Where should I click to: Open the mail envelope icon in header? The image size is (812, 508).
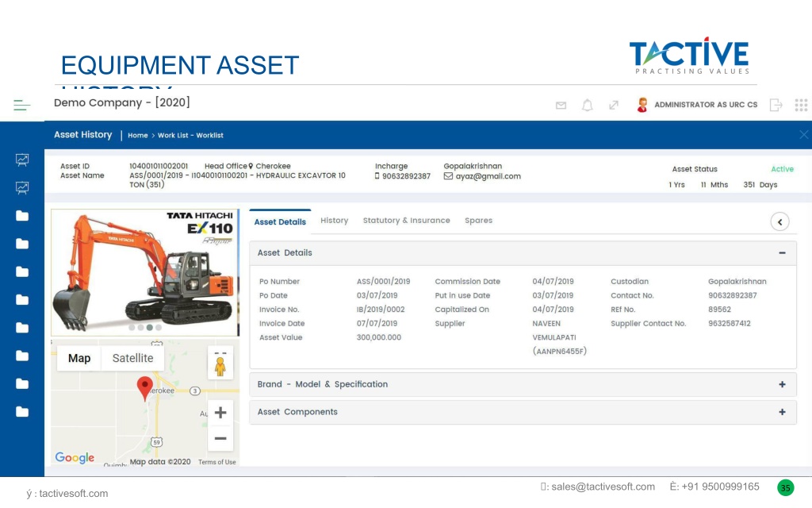tap(561, 106)
